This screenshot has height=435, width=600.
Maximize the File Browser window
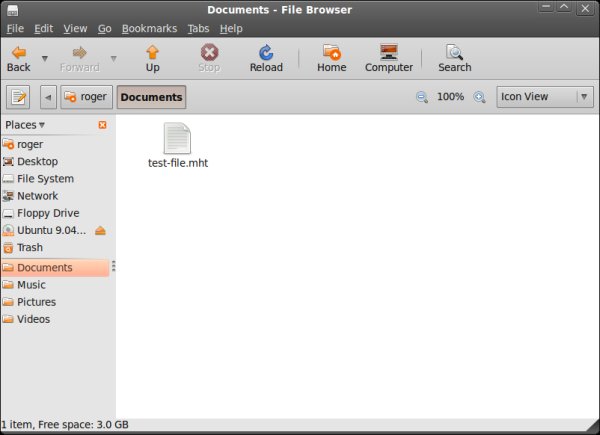tap(564, 7)
